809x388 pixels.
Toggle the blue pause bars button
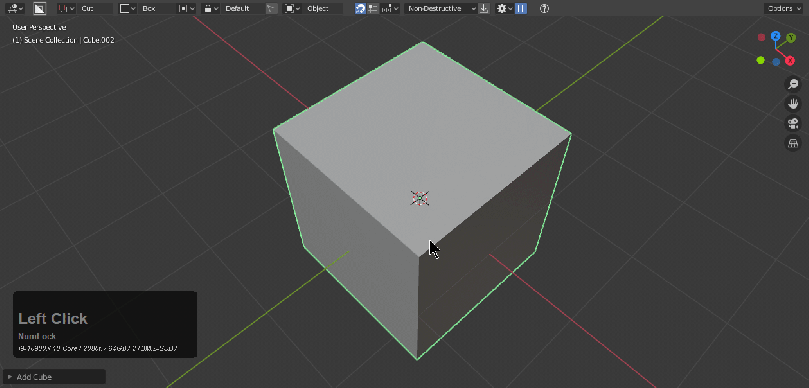(521, 8)
